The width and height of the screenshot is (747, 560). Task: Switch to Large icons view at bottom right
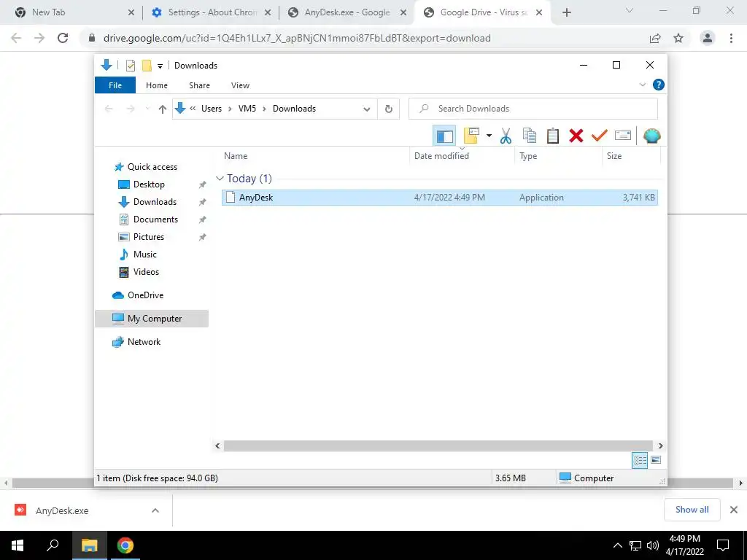(656, 460)
